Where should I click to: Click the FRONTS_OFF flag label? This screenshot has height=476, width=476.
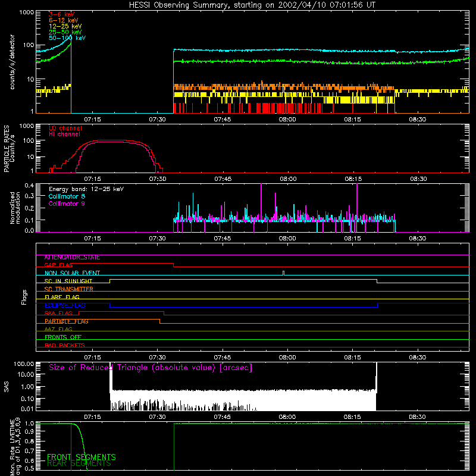63,337
